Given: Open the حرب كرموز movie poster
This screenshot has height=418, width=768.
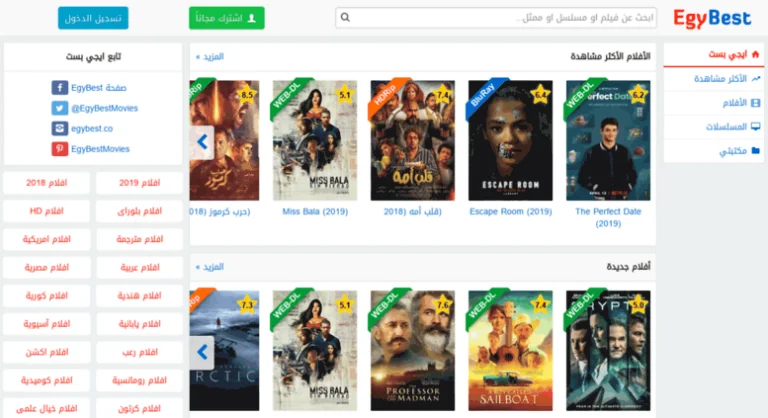Looking at the screenshot, I should [224, 141].
